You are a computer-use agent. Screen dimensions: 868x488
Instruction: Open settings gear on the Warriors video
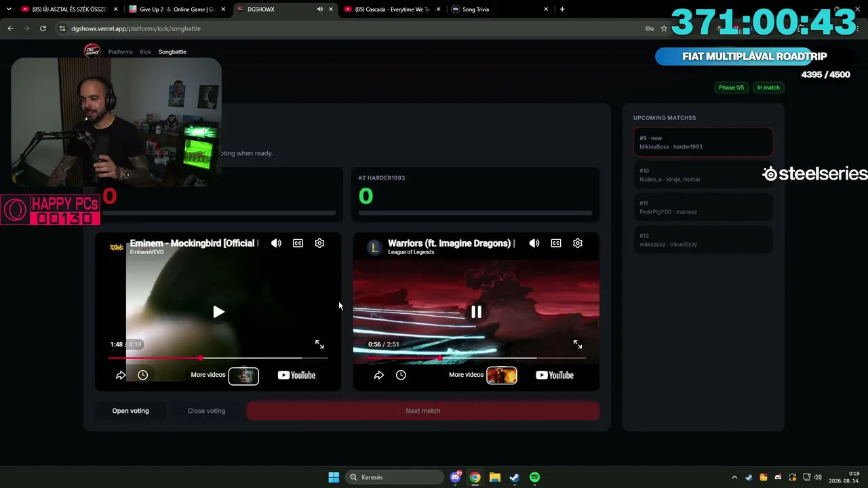tap(578, 243)
